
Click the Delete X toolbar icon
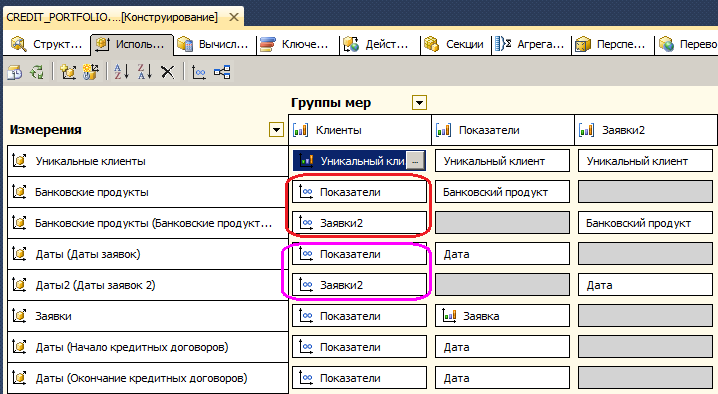click(x=168, y=72)
